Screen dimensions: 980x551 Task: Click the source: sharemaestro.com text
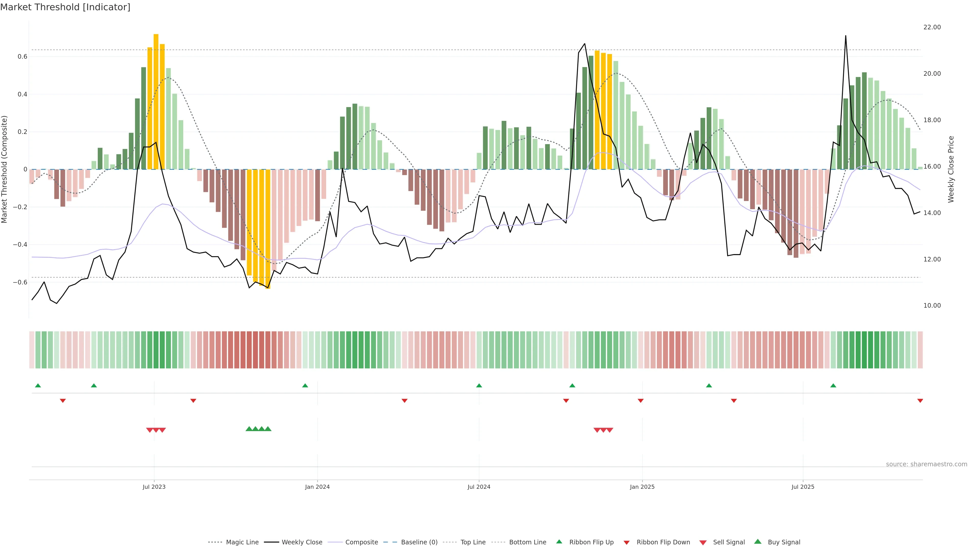pos(926,464)
